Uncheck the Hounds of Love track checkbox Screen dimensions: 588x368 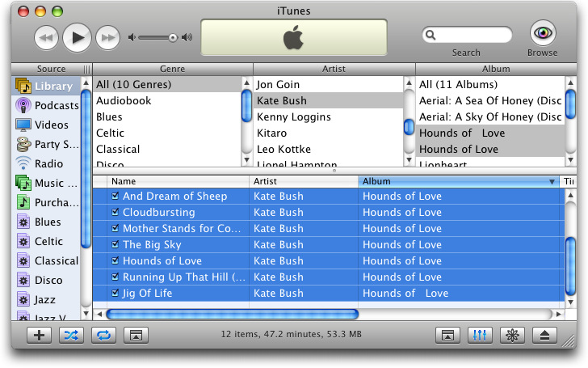click(115, 260)
